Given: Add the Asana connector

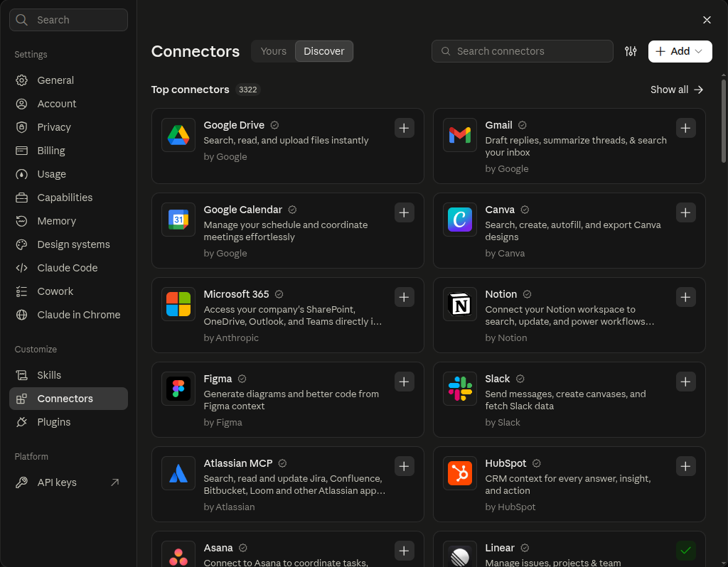Looking at the screenshot, I should coord(404,551).
